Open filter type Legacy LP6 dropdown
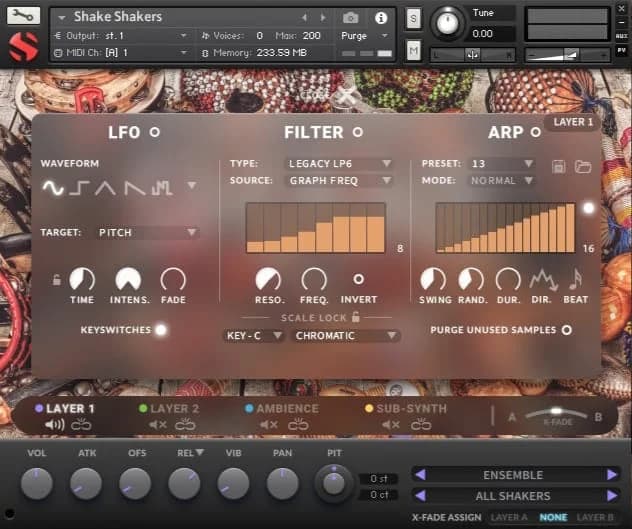This screenshot has height=529, width=632. tap(339, 163)
